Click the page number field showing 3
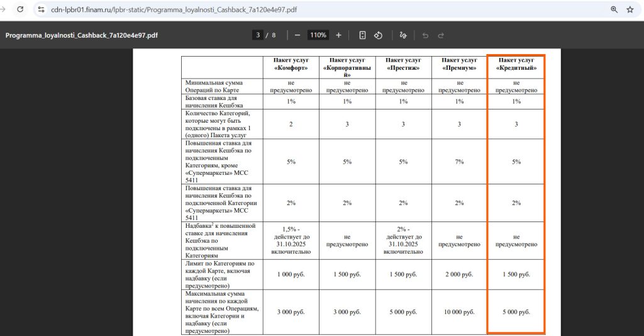Viewport: 644px width, 336px height. (x=257, y=35)
